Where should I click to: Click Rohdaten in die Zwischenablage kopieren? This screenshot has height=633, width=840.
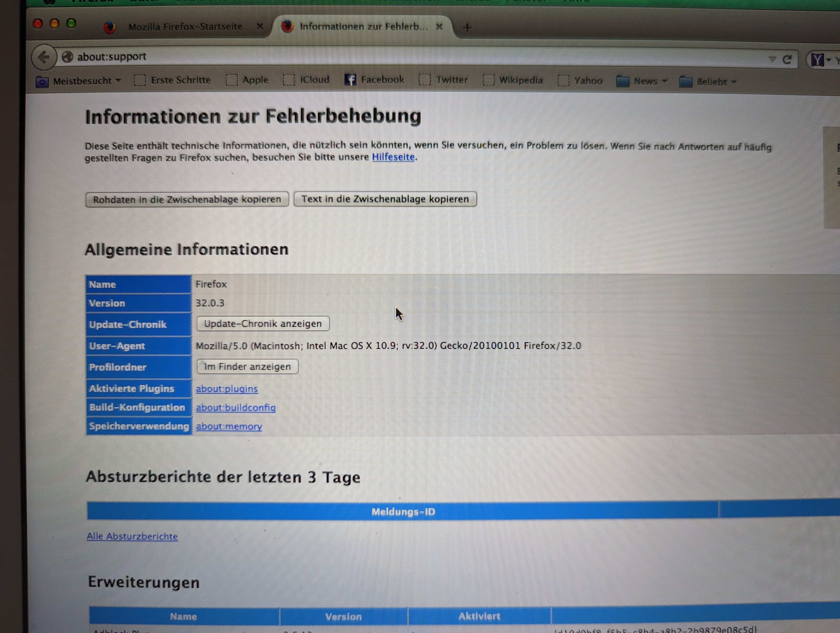coord(187,199)
